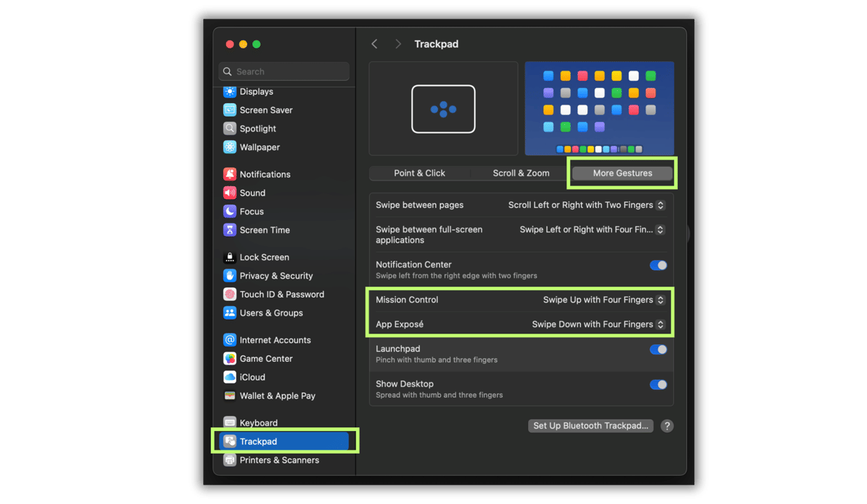The height and width of the screenshot is (504, 867).
Task: Open Screen Time settings
Action: pyautogui.click(x=264, y=230)
